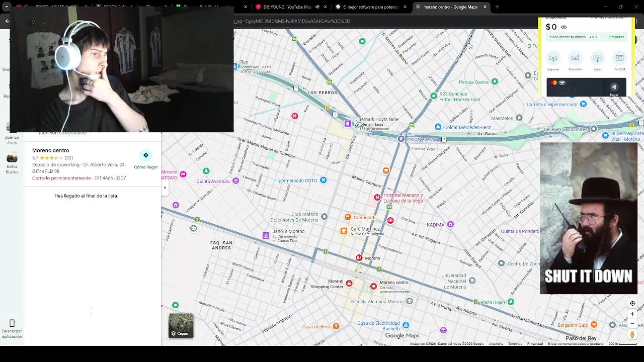Click the AXION energy gas station pin
Image resolution: width=644 pixels, height=362 pixels.
[x=400, y=139]
